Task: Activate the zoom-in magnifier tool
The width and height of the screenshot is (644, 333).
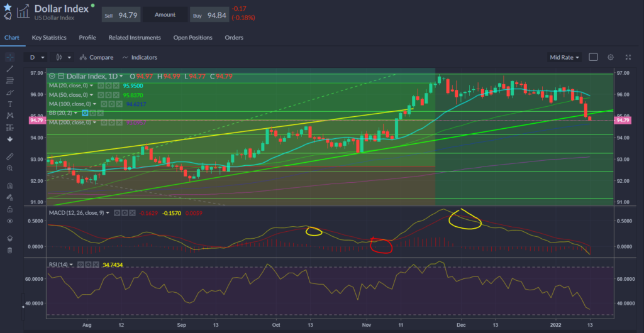Action: [x=9, y=168]
